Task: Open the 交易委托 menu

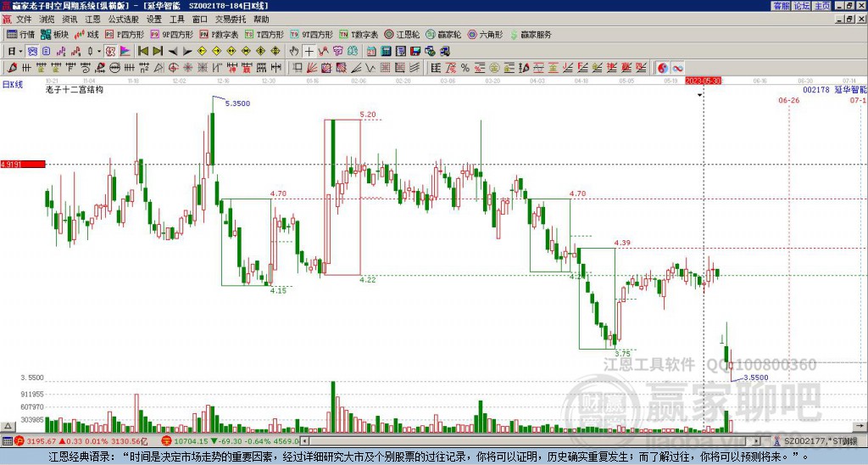Action: point(231,20)
